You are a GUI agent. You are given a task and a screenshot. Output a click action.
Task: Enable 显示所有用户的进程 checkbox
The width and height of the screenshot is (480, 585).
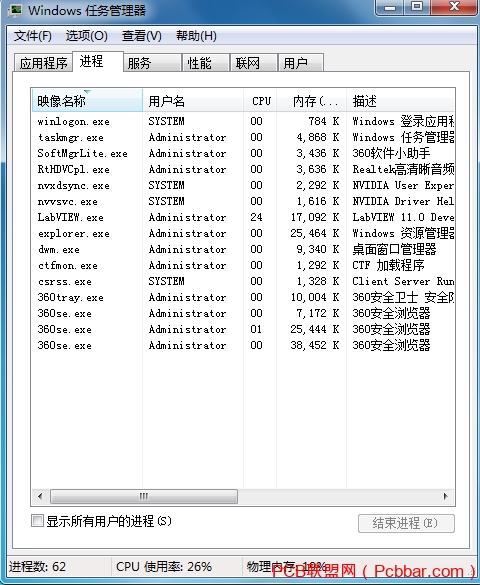[x=37, y=520]
